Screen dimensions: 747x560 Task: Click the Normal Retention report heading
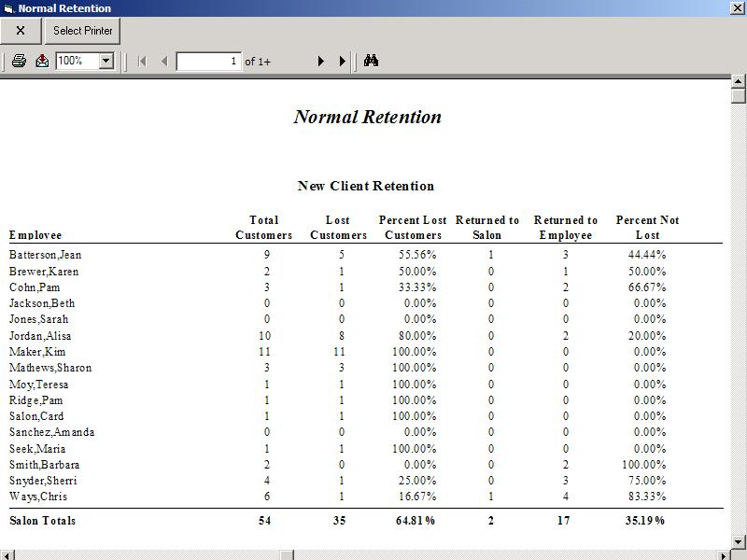pyautogui.click(x=367, y=117)
